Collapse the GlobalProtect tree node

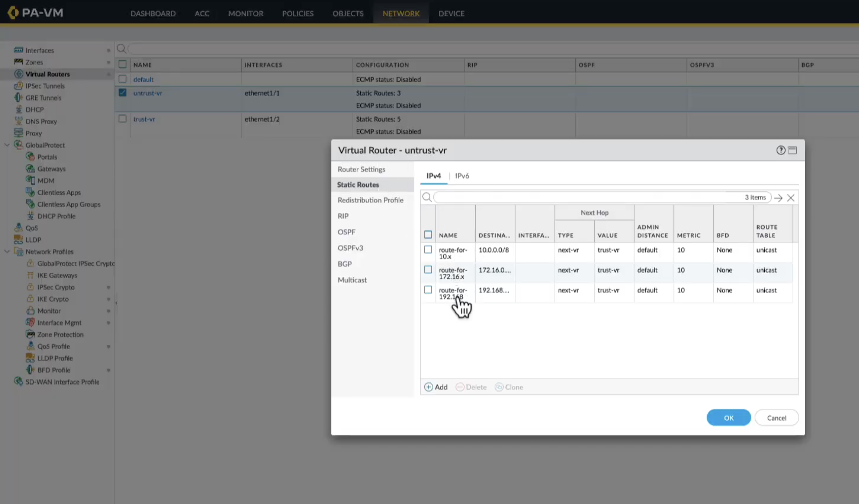(x=7, y=145)
